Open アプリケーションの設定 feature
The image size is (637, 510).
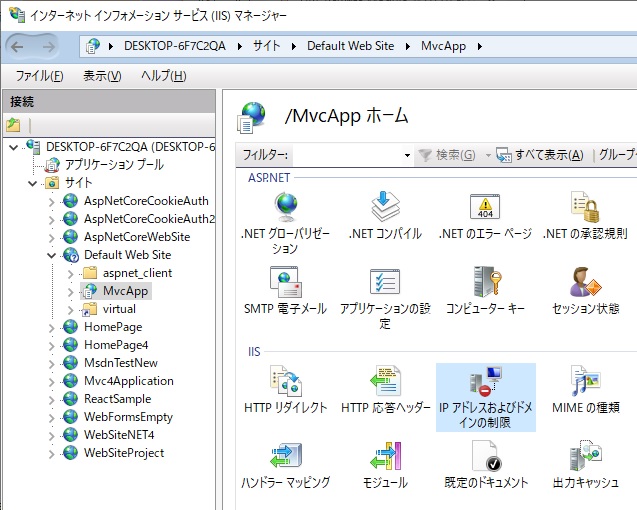click(x=385, y=298)
